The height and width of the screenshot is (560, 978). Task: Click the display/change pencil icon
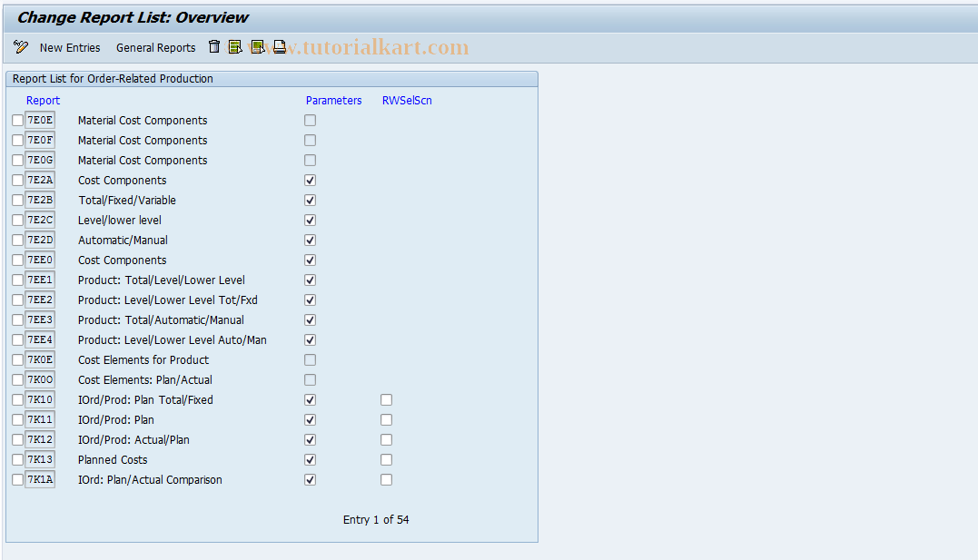tap(21, 47)
